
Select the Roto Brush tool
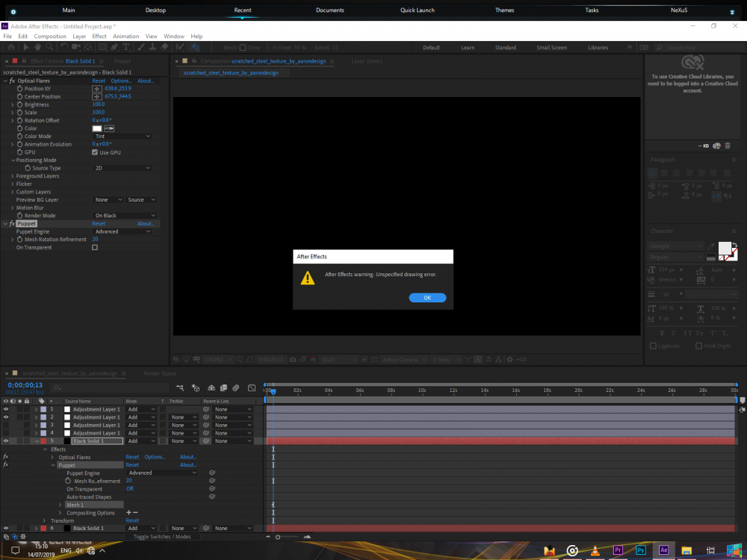(179, 47)
